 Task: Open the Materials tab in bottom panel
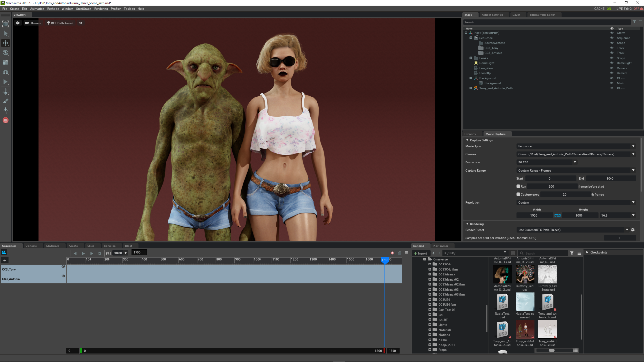click(x=52, y=246)
